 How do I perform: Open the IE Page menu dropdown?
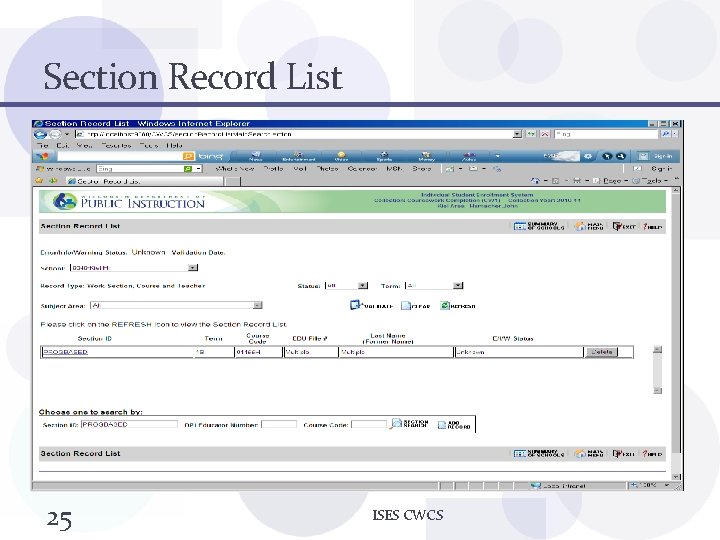pyautogui.click(x=612, y=181)
